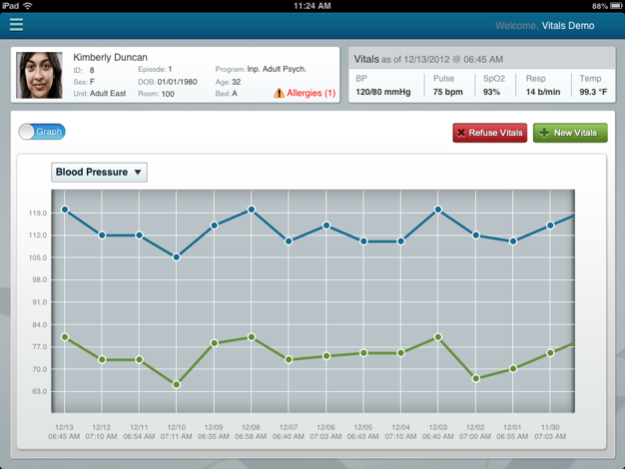Tap the DOB value 01/01/1980
Screen dimensions: 625x469
(177, 82)
